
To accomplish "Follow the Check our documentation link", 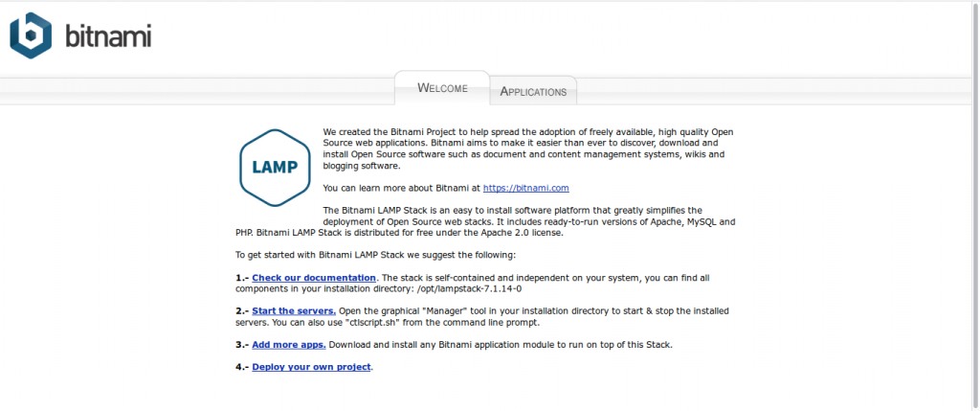I will pos(314,278).
